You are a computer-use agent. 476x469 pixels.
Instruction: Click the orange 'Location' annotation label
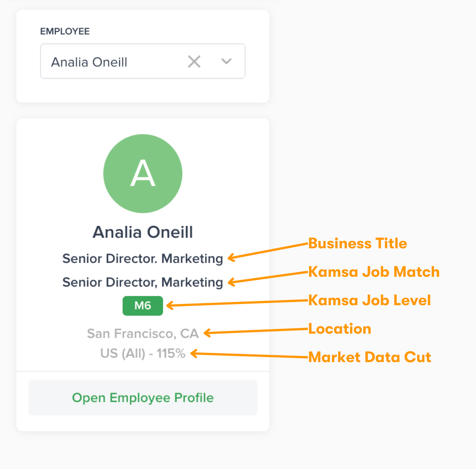click(340, 328)
